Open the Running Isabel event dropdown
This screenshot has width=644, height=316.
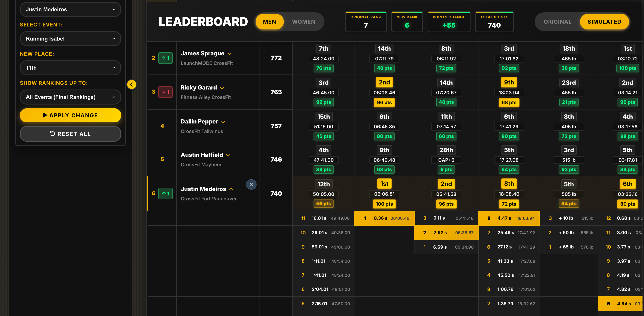pos(70,39)
